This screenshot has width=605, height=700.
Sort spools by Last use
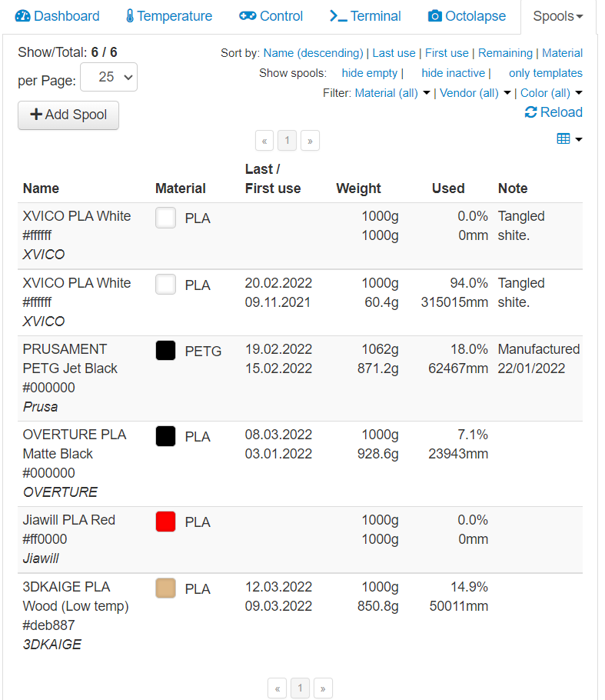[394, 52]
